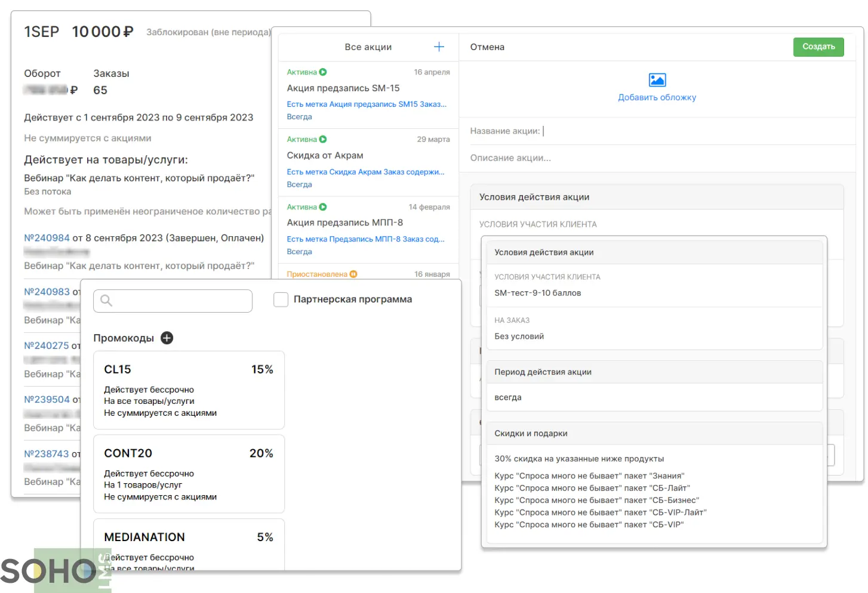
Task: Select Акция предзапись МПП-8 promotion
Action: click(x=368, y=230)
